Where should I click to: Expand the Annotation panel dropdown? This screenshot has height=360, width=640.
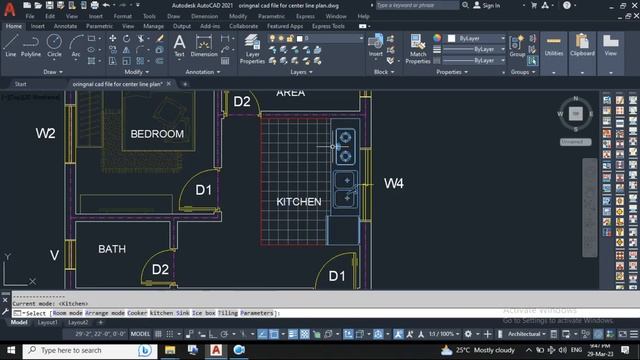[x=203, y=72]
